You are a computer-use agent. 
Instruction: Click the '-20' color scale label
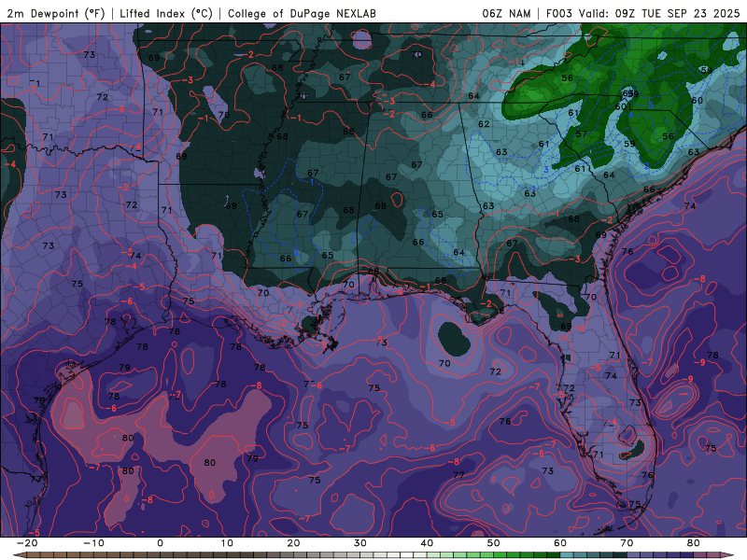pos(26,543)
